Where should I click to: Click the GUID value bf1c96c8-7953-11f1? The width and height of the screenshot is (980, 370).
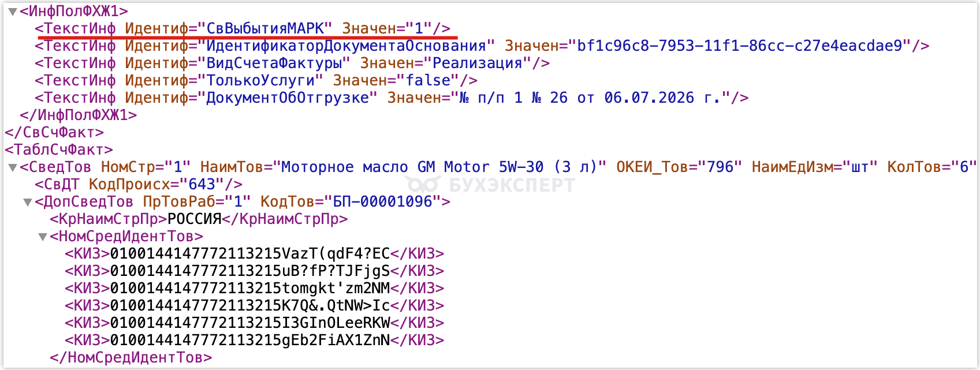(740, 46)
